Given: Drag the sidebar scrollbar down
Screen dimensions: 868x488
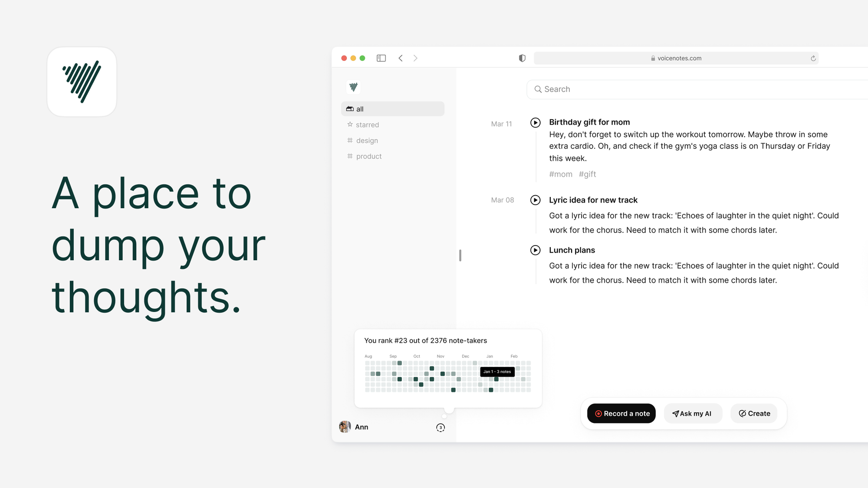Looking at the screenshot, I should [460, 255].
